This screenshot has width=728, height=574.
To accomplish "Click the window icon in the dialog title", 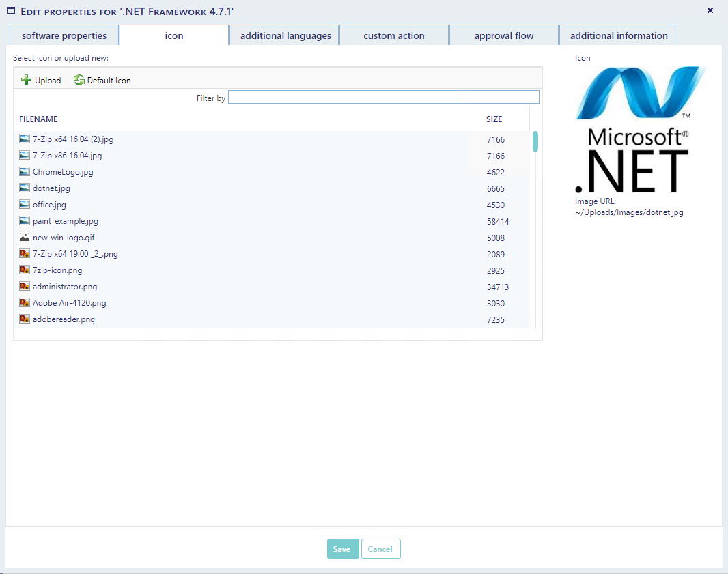I will coord(11,11).
